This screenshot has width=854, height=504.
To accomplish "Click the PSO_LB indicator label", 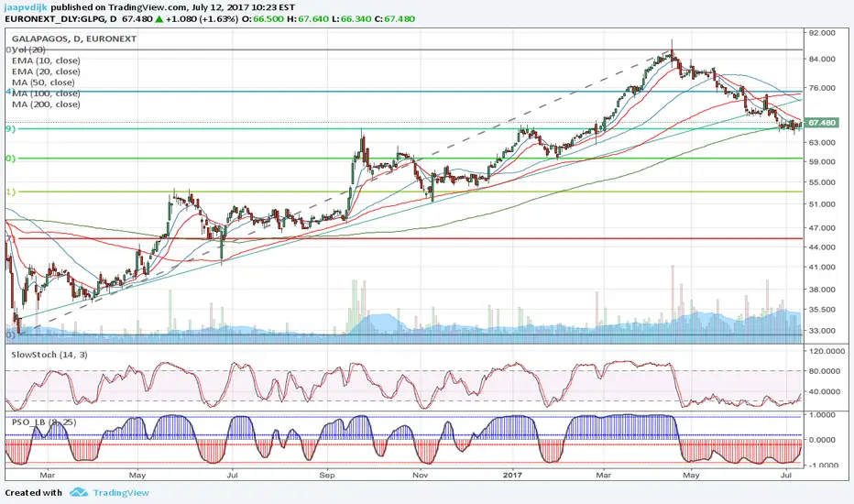I will point(44,422).
